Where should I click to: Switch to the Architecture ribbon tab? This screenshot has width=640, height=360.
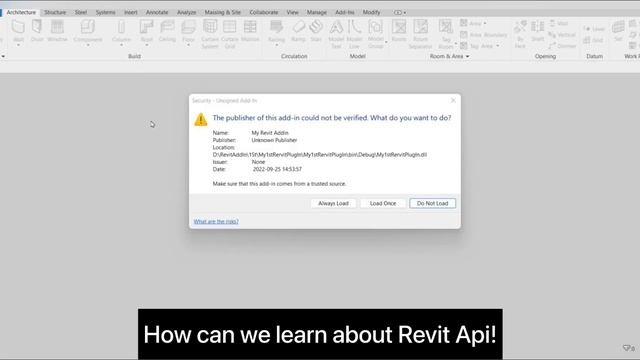[x=21, y=12]
